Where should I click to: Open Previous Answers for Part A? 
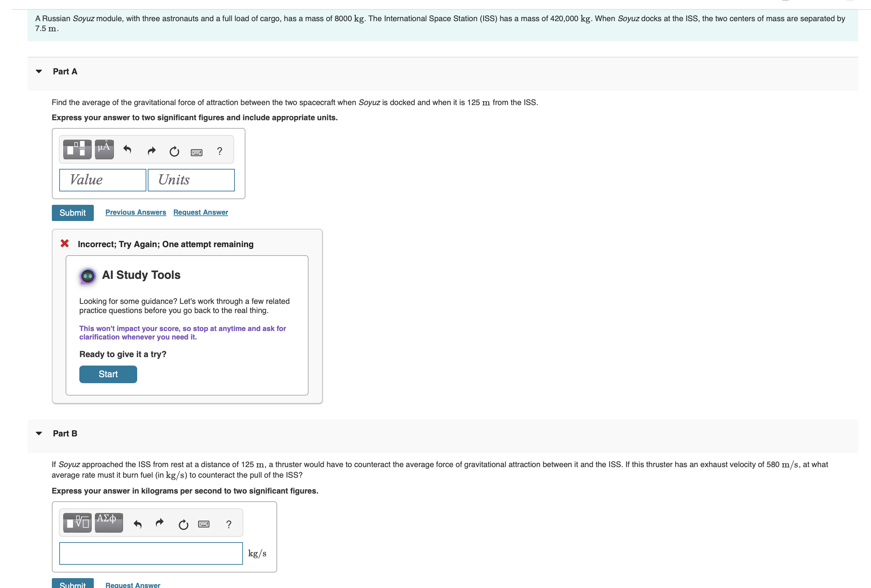[136, 212]
